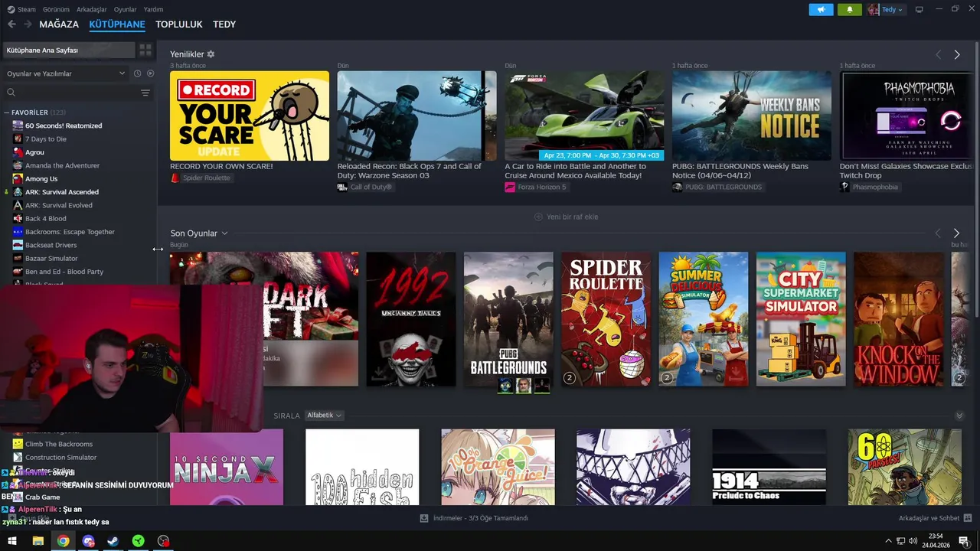The width and height of the screenshot is (980, 551).
Task: Show previous news items in Yenilikler
Action: coord(938,55)
